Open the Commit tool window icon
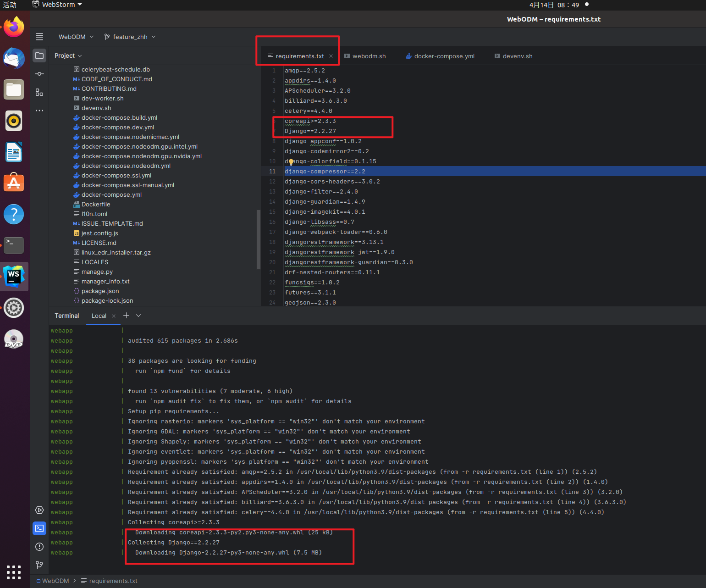Image resolution: width=706 pixels, height=588 pixels. click(x=39, y=74)
